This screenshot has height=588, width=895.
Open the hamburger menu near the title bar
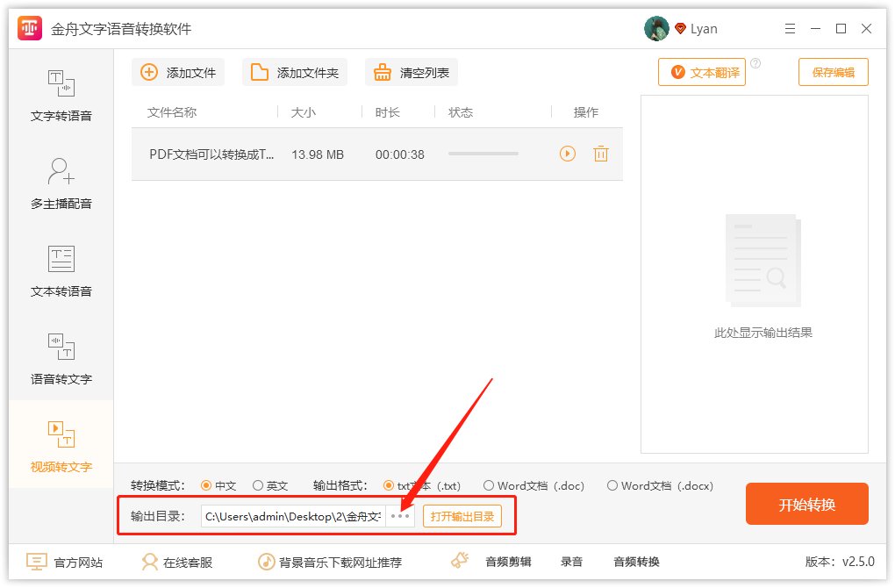tap(789, 28)
